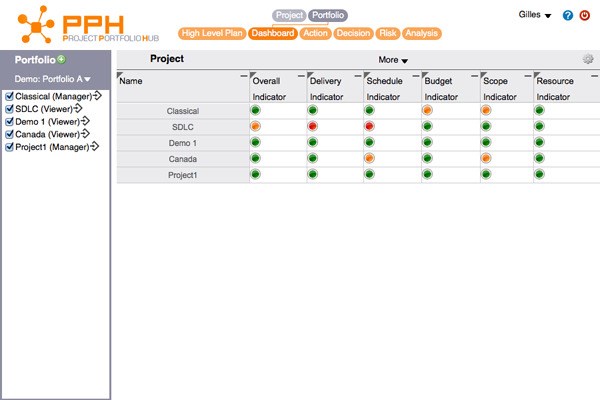Uncheck the Project1 (Manager) checkbox

pos(10,147)
